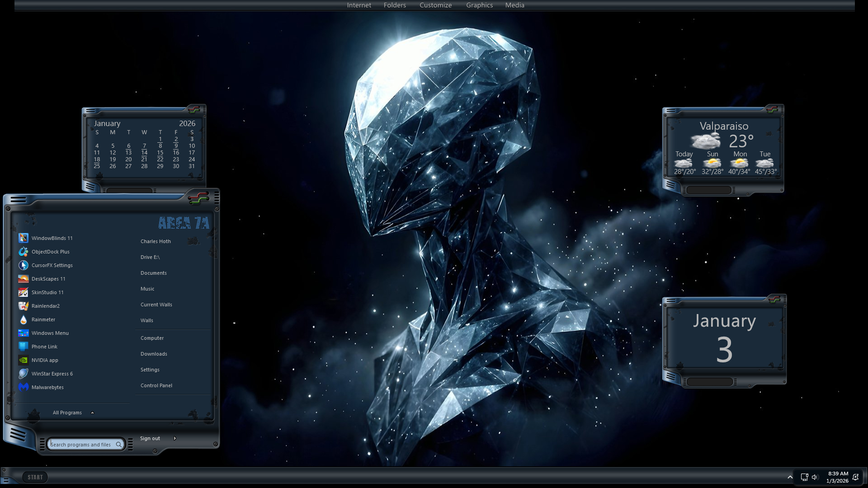Click Search programs and files field
Viewport: 868px width, 488px height.
(81, 445)
